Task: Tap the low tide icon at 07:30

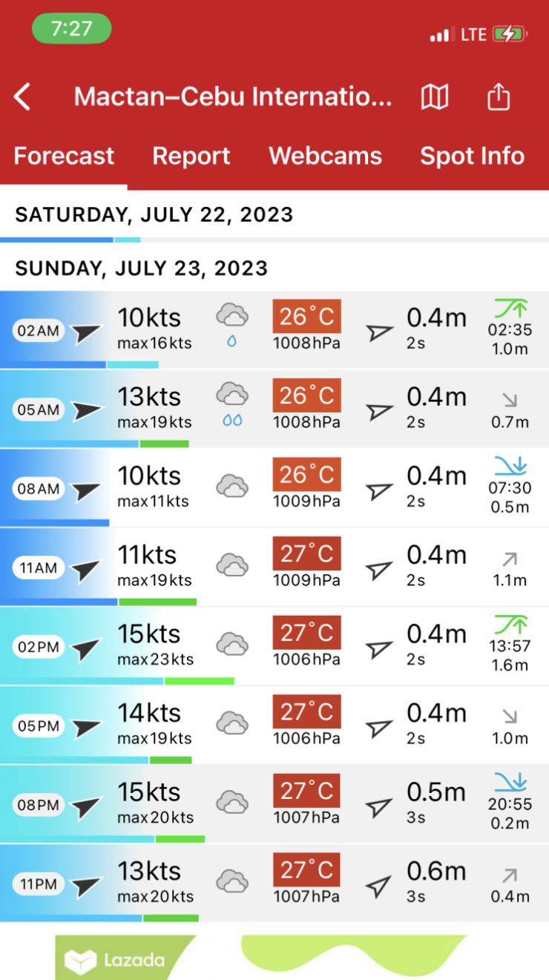Action: click(510, 467)
